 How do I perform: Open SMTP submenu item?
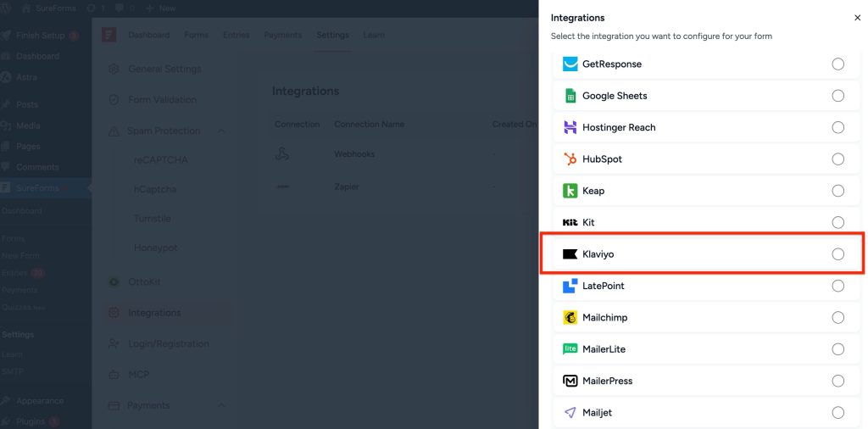pyautogui.click(x=12, y=371)
